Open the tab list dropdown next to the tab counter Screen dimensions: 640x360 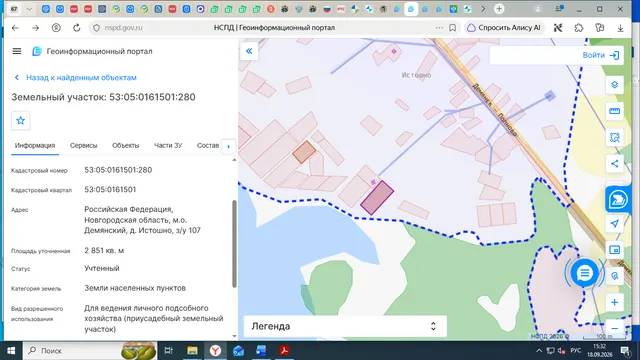click(x=29, y=9)
